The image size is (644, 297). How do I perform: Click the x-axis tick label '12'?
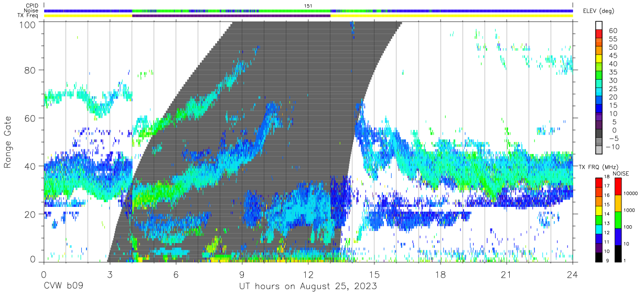(308, 274)
